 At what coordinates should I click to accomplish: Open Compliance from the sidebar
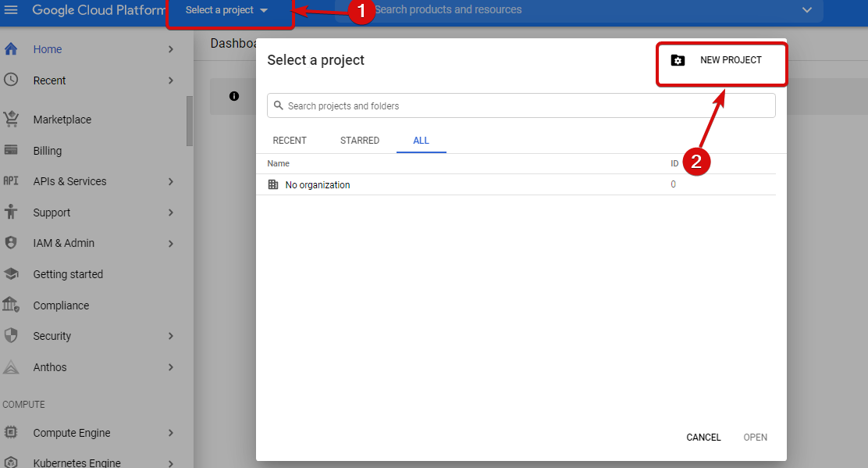click(x=61, y=305)
